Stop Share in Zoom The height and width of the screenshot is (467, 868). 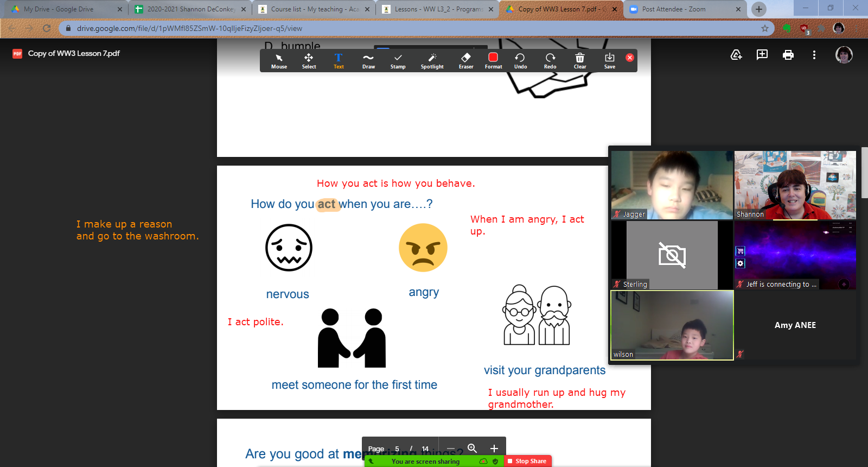point(527,461)
